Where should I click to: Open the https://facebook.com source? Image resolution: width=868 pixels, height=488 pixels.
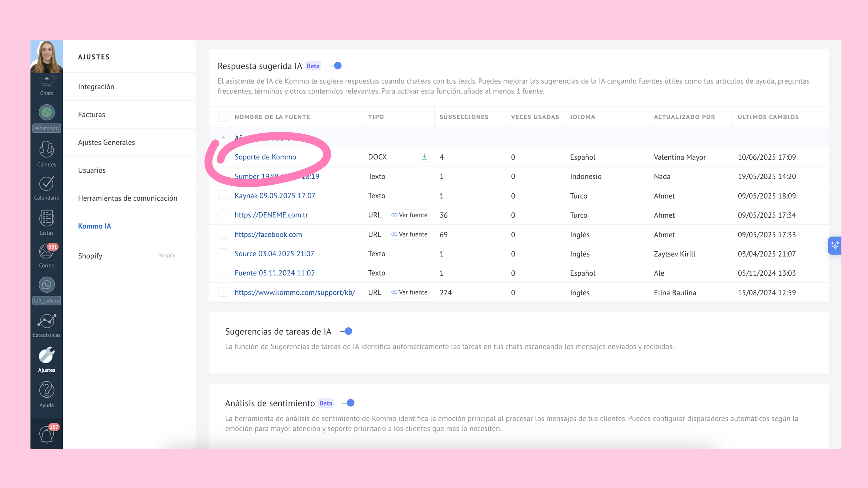point(268,234)
